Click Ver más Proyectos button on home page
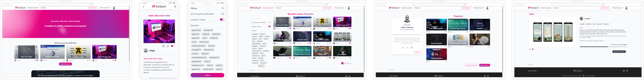Image resolution: width=644 pixels, height=80 pixels. tap(66, 64)
